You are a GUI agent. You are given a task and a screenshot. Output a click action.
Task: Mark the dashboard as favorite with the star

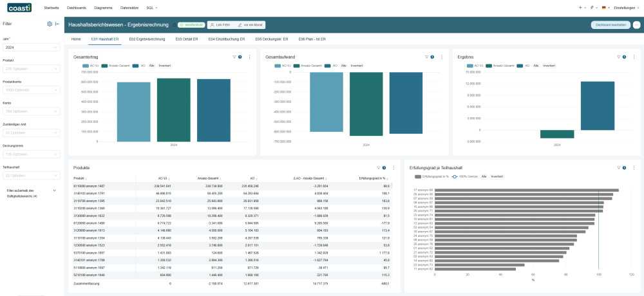pyautogui.click(x=174, y=25)
